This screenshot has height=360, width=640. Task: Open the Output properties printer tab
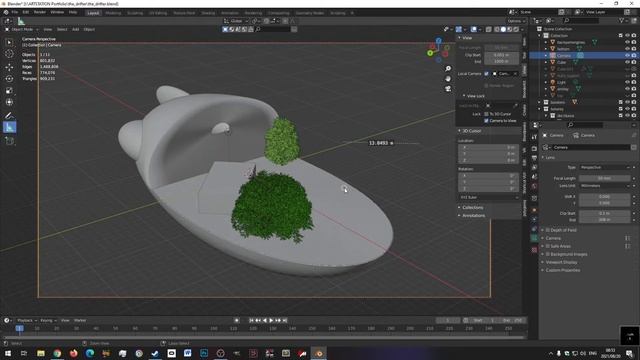coord(534,158)
